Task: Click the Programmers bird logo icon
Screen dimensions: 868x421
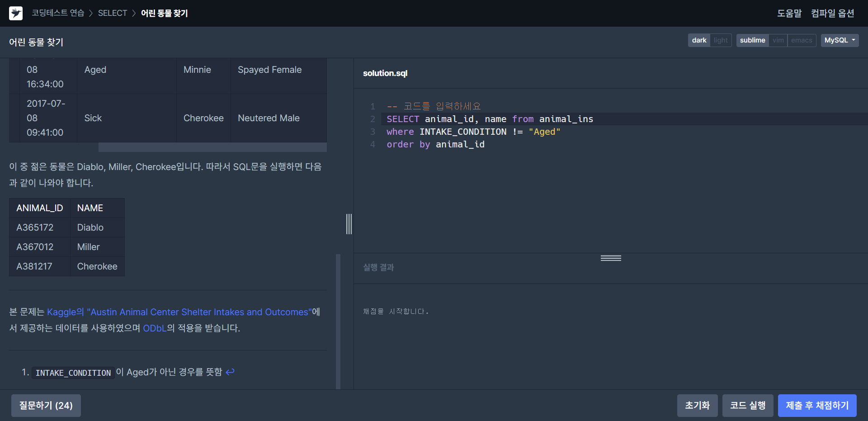Action: 16,13
